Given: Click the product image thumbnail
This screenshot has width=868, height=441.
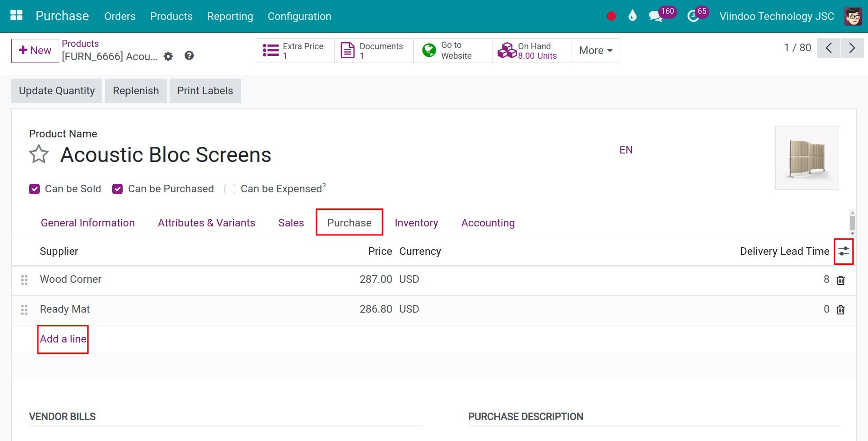Looking at the screenshot, I should tap(807, 158).
